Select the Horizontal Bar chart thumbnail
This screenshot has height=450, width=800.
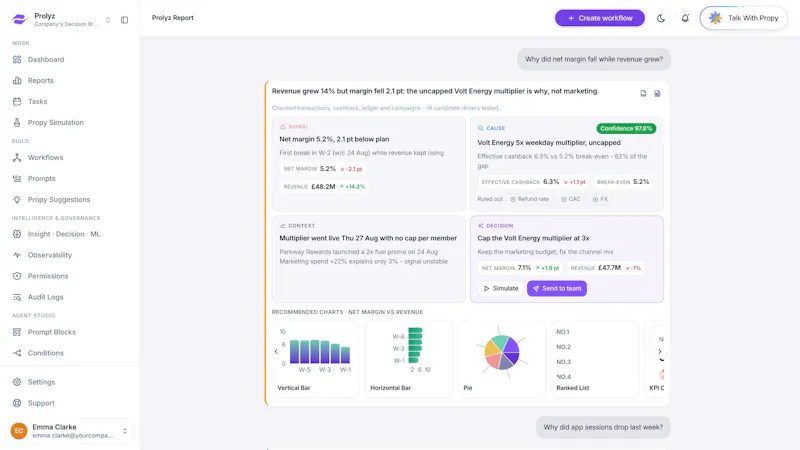[x=409, y=359]
